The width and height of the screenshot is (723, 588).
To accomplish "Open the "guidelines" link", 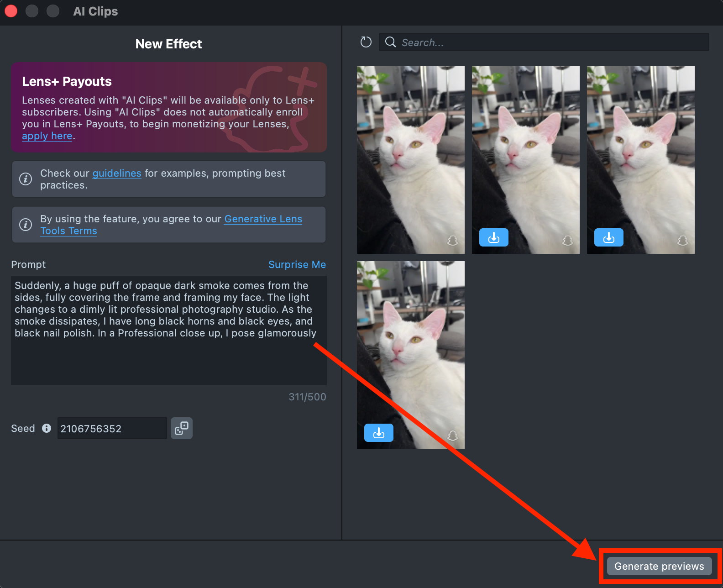I will (117, 173).
